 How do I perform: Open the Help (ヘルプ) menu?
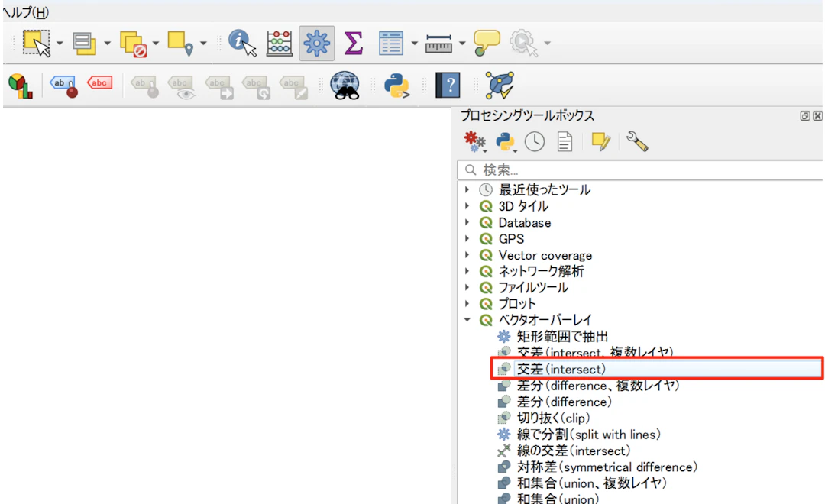pos(26,11)
